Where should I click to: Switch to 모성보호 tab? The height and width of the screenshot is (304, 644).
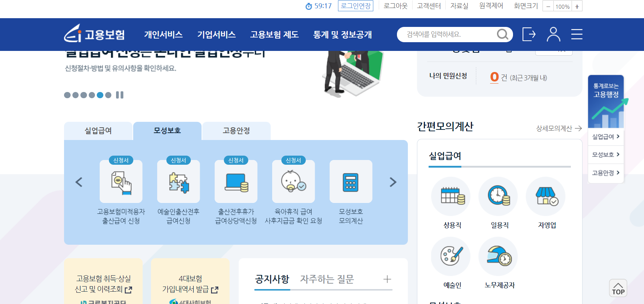click(167, 131)
